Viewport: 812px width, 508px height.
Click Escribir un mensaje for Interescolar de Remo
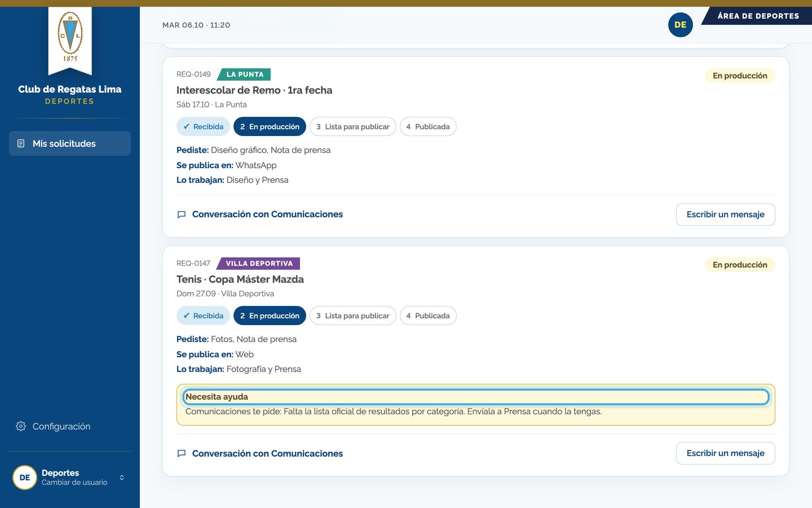[725, 214]
